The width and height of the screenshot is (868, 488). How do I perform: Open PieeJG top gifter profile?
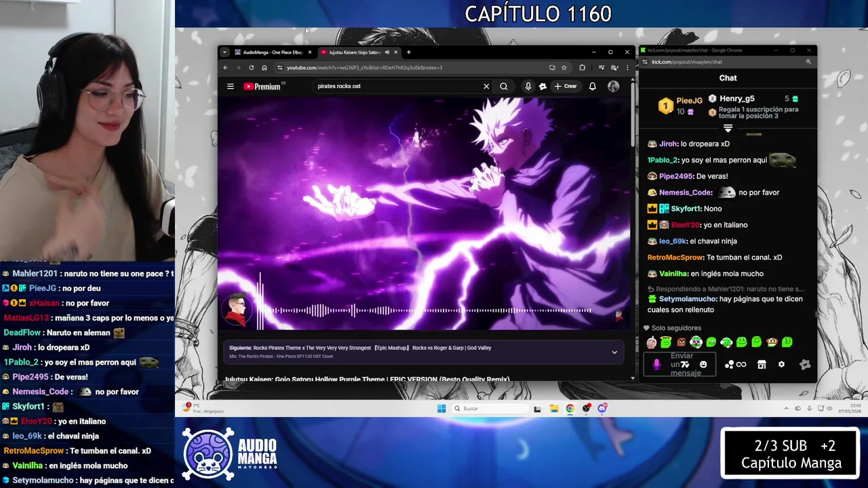pyautogui.click(x=689, y=101)
